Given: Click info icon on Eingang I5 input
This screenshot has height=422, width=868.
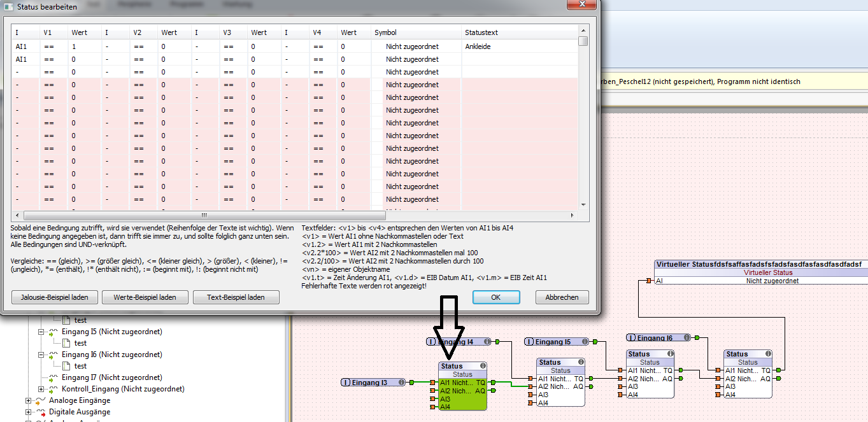Looking at the screenshot, I should pyautogui.click(x=586, y=342).
